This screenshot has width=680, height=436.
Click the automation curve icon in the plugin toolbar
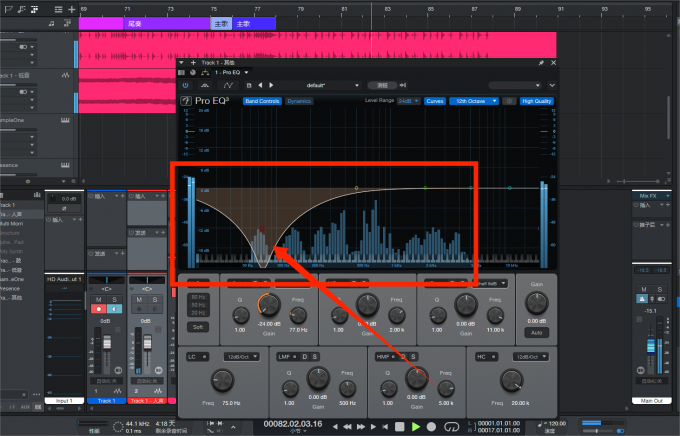coord(228,85)
